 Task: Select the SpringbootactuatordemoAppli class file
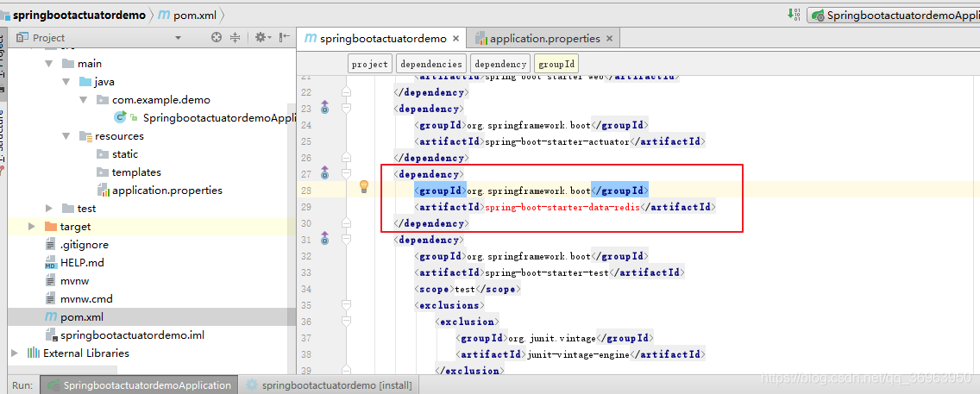coord(218,118)
